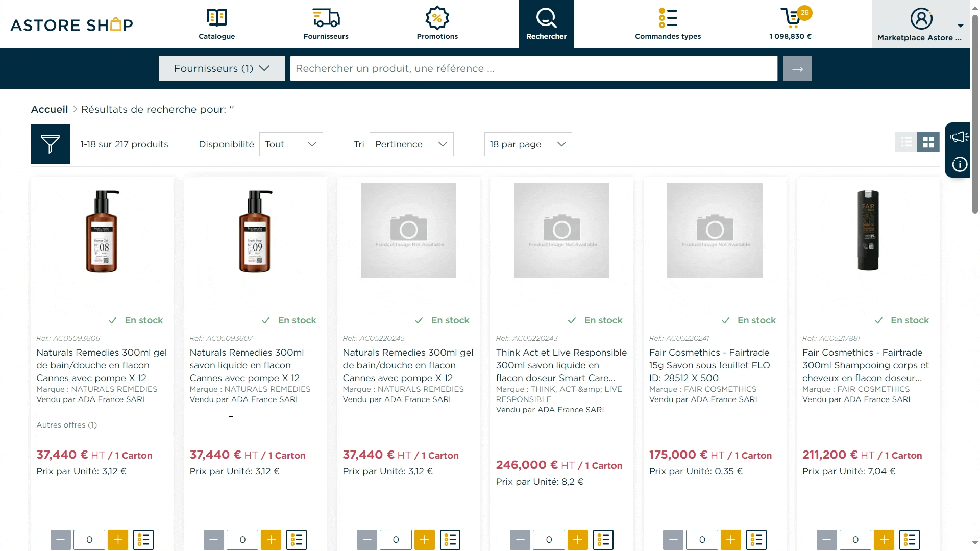Add AC05093606 to a commande type list
This screenshot has height=551, width=980.
tap(143, 540)
